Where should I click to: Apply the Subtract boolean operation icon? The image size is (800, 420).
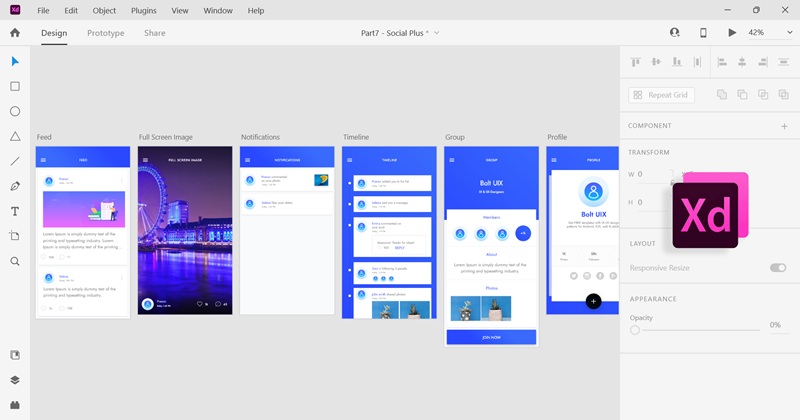[x=742, y=94]
